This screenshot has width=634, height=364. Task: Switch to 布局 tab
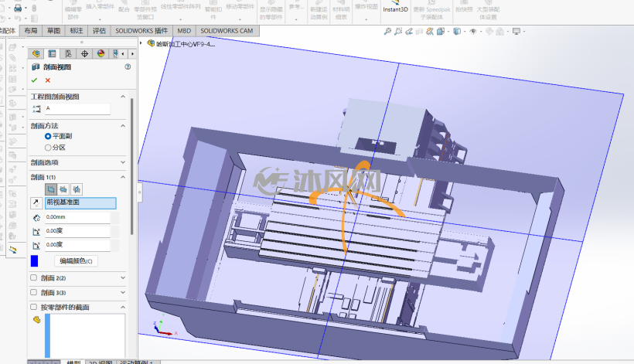[31, 31]
